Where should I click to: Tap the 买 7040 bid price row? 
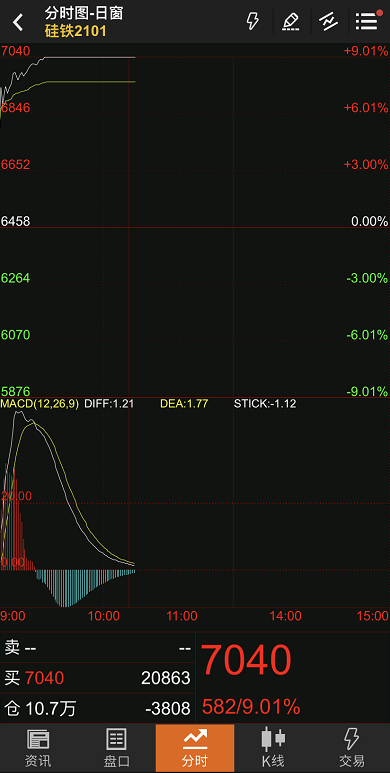pyautogui.click(x=98, y=678)
